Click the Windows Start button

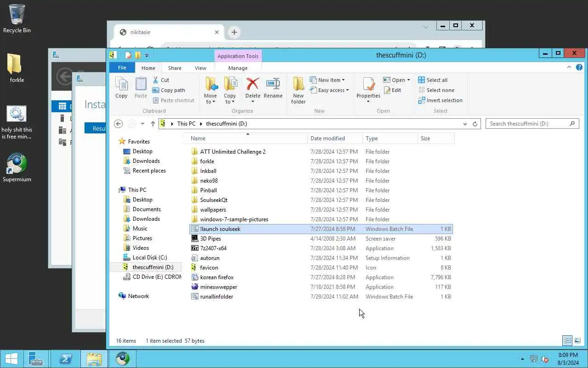pyautogui.click(x=11, y=359)
